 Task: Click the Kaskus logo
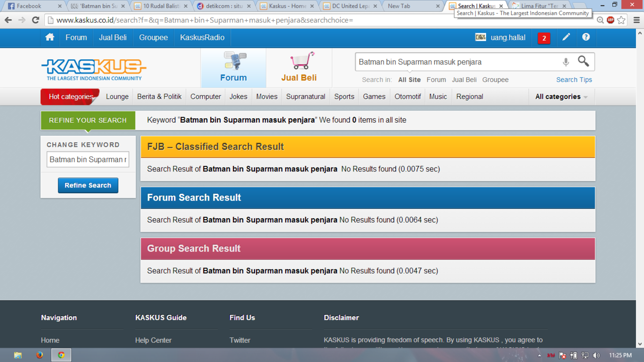coord(94,69)
